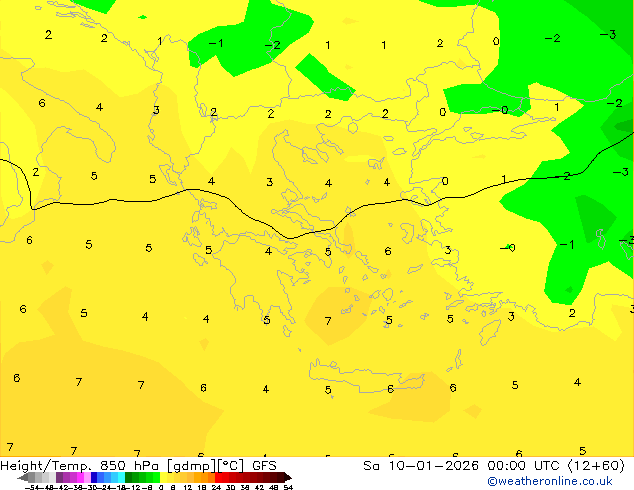The width and height of the screenshot is (634, 490).
Task: Pick the bright red swatch in legend
Action: pos(218,477)
